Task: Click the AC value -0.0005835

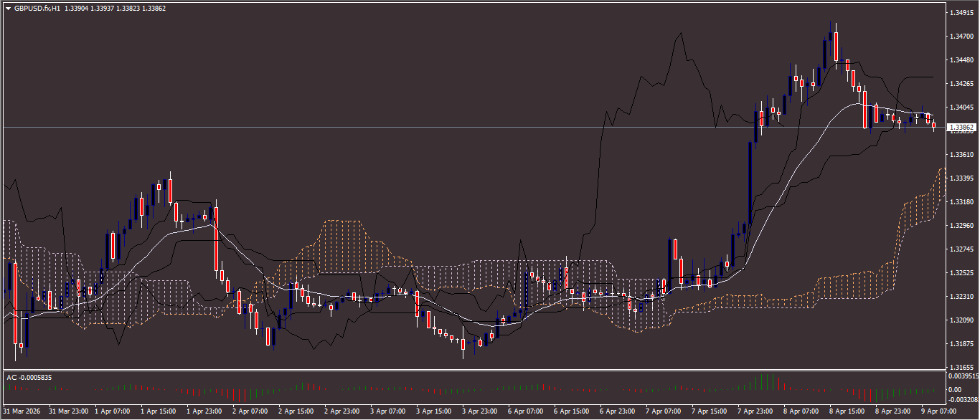Action: pyautogui.click(x=34, y=376)
